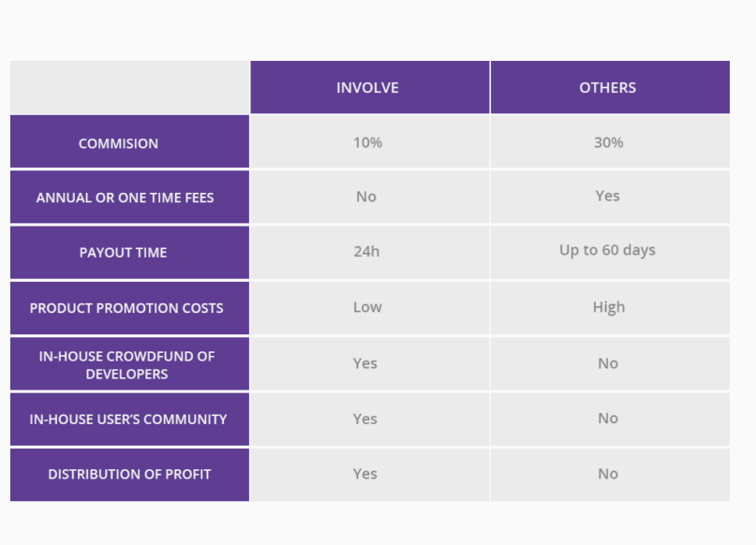The image size is (756, 545).
Task: Click No in the IN-HOUSE USER'S COMMUNITY row
Action: [610, 420]
